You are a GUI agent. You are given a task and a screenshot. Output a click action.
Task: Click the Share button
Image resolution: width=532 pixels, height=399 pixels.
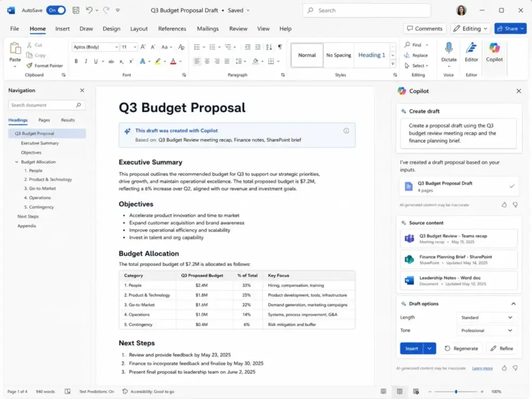click(x=510, y=29)
